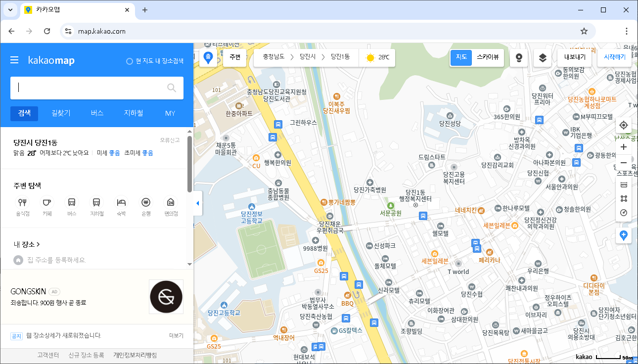Click the magnifier search icon
Viewport: 638px width, 364px height.
point(172,88)
